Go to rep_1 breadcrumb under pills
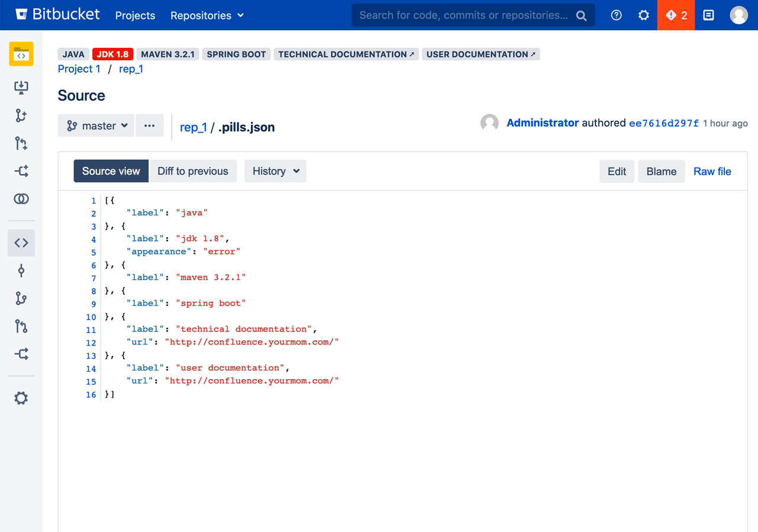758x532 pixels. [x=131, y=69]
